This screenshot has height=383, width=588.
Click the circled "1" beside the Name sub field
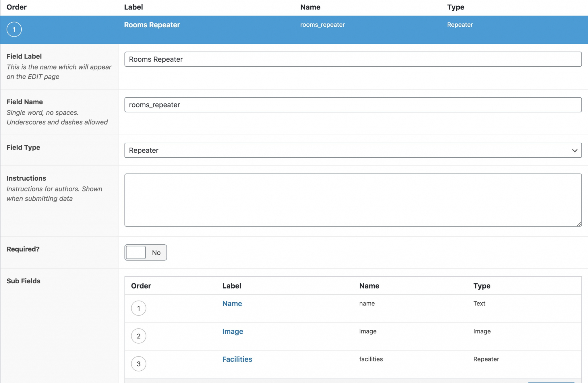pyautogui.click(x=139, y=308)
